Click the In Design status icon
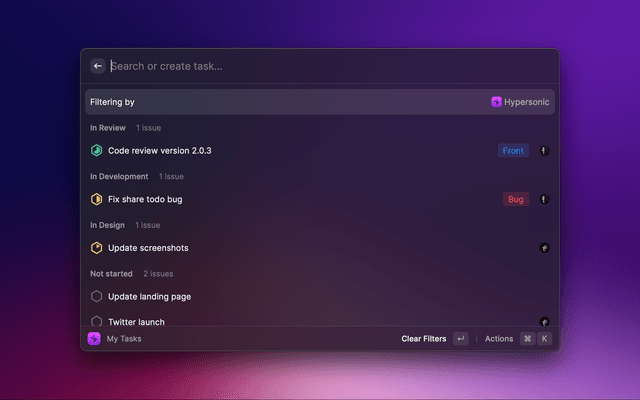 (97, 248)
